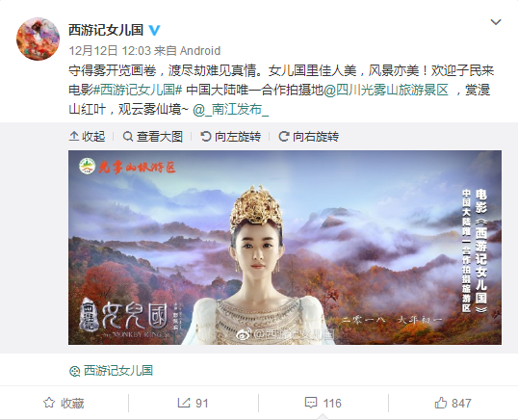
Task: Click the expanded movie poster image
Action: (x=285, y=248)
